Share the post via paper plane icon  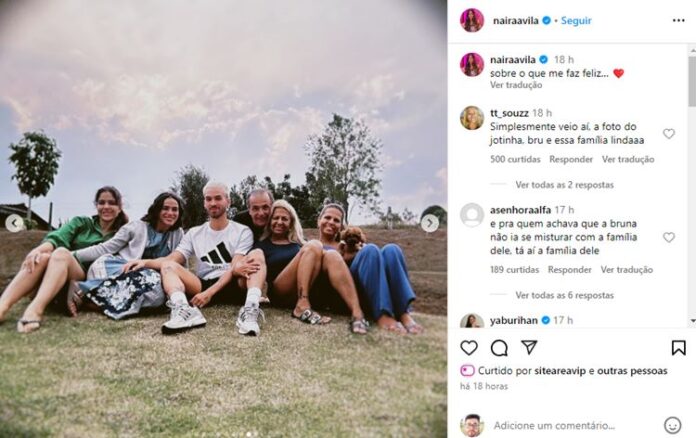tap(529, 347)
